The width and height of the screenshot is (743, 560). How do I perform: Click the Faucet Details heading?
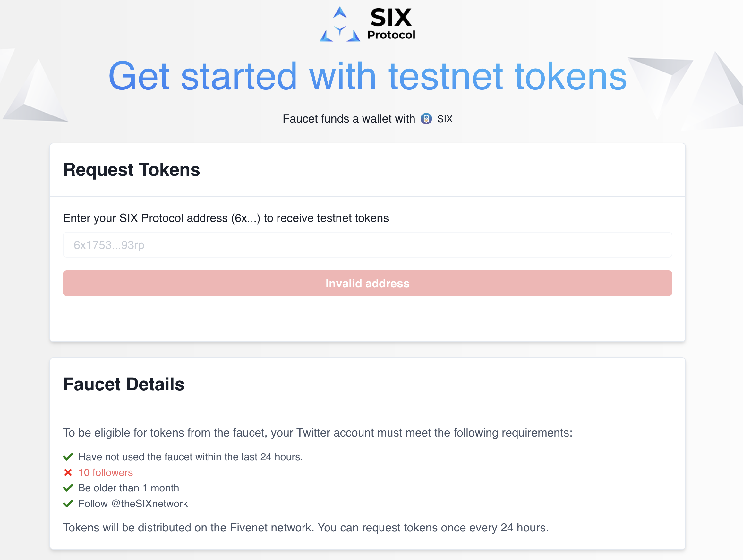[124, 385]
